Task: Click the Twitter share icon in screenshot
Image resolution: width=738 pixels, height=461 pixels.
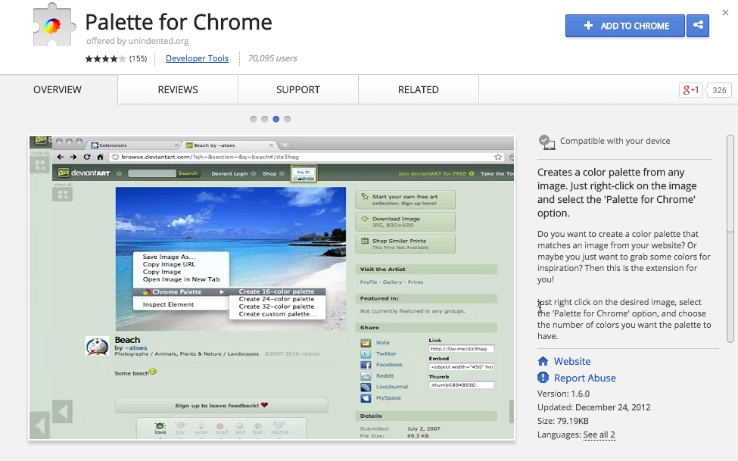Action: [366, 354]
